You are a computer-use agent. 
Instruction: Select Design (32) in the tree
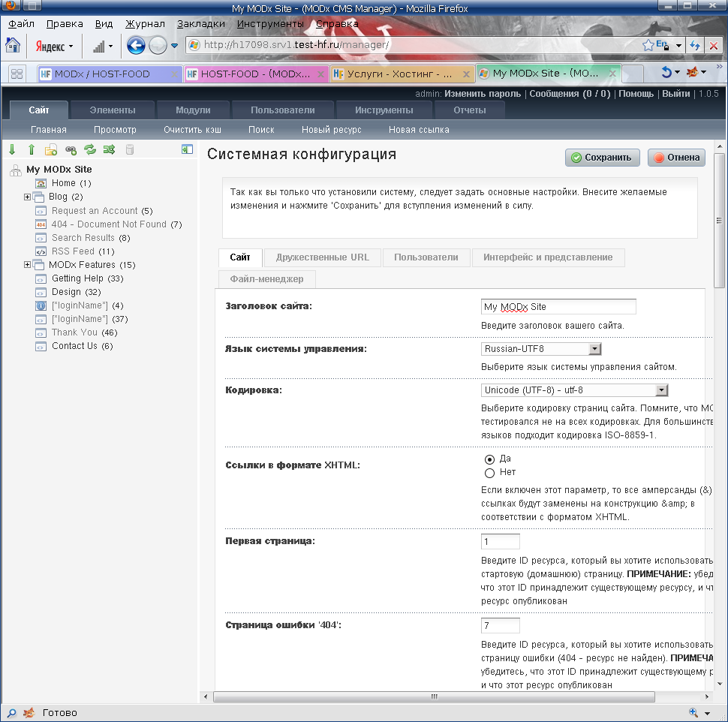76,292
